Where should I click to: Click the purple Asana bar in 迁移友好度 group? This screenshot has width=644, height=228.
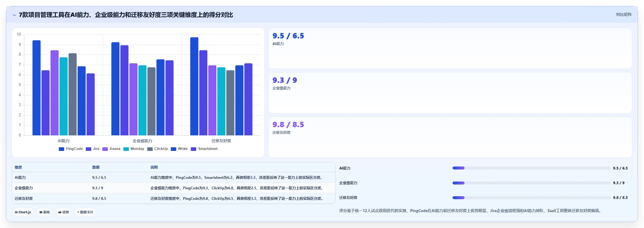pos(212,100)
